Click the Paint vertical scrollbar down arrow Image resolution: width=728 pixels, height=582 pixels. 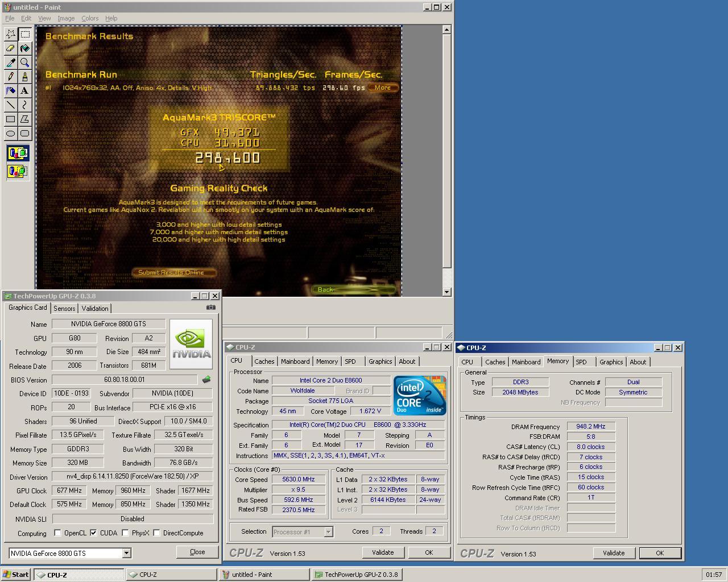point(447,292)
